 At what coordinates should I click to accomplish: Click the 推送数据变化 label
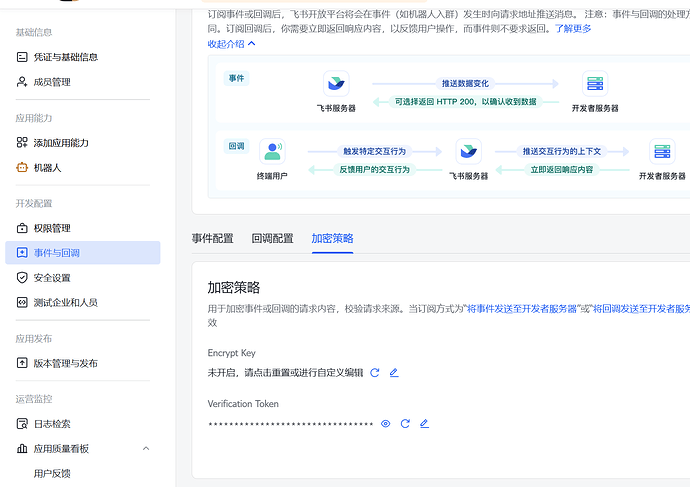[465, 83]
